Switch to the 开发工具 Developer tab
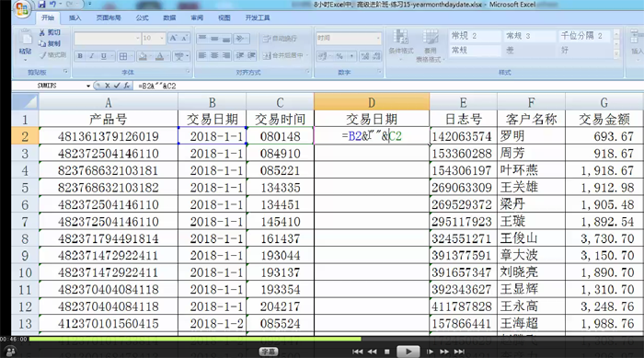The height and width of the screenshot is (358, 644). (258, 17)
